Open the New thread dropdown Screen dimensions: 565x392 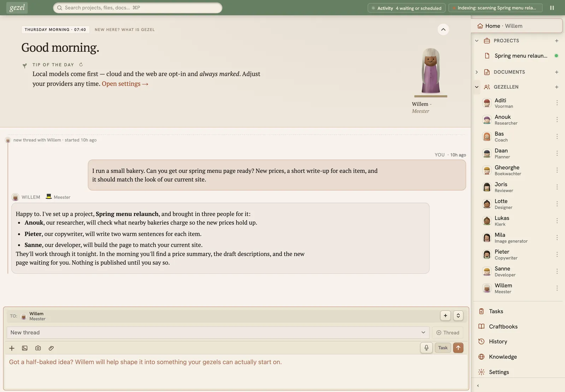(x=218, y=332)
